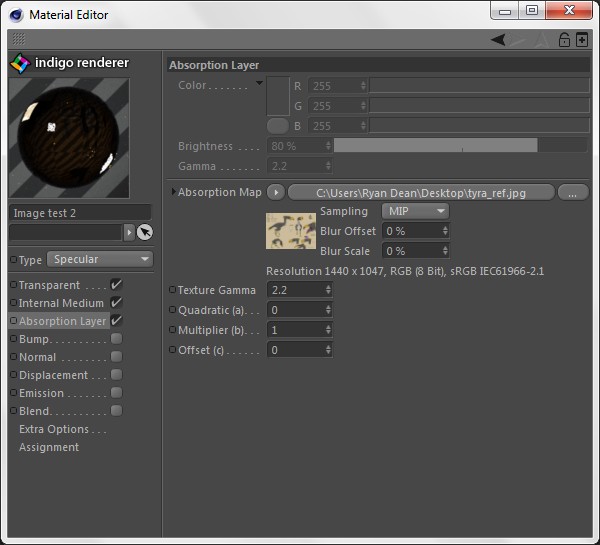Click the grip handle icon at top left

[x=18, y=39]
